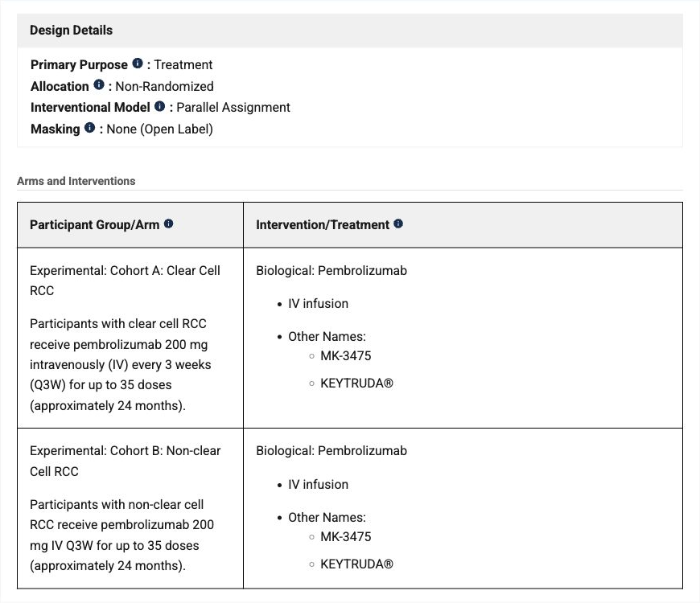The width and height of the screenshot is (700, 603).
Task: Click the 'Treatment' primary purpose value
Action: 183,64
